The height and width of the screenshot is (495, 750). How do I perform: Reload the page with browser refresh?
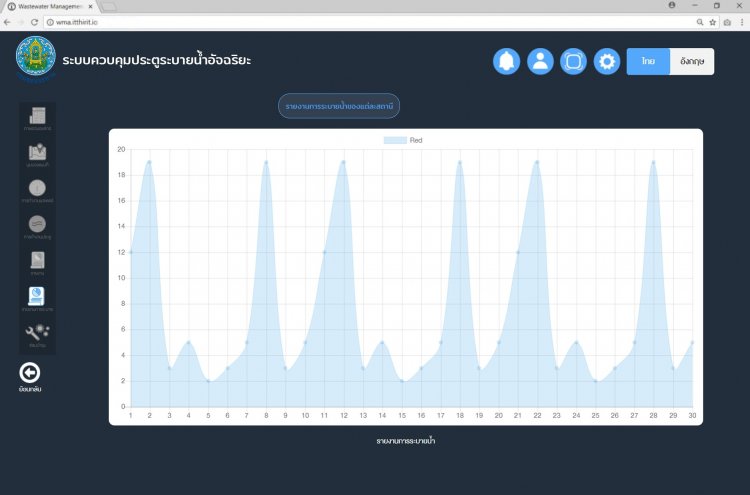click(x=33, y=21)
